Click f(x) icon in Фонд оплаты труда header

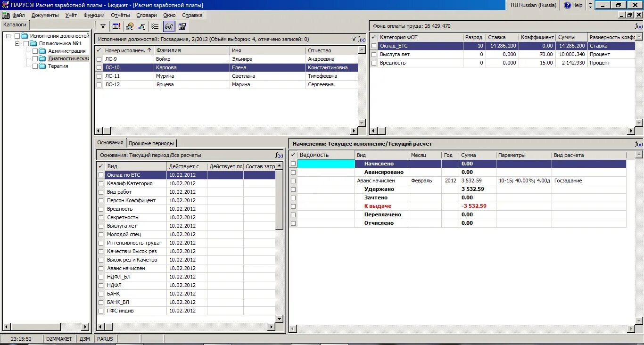coord(639,26)
